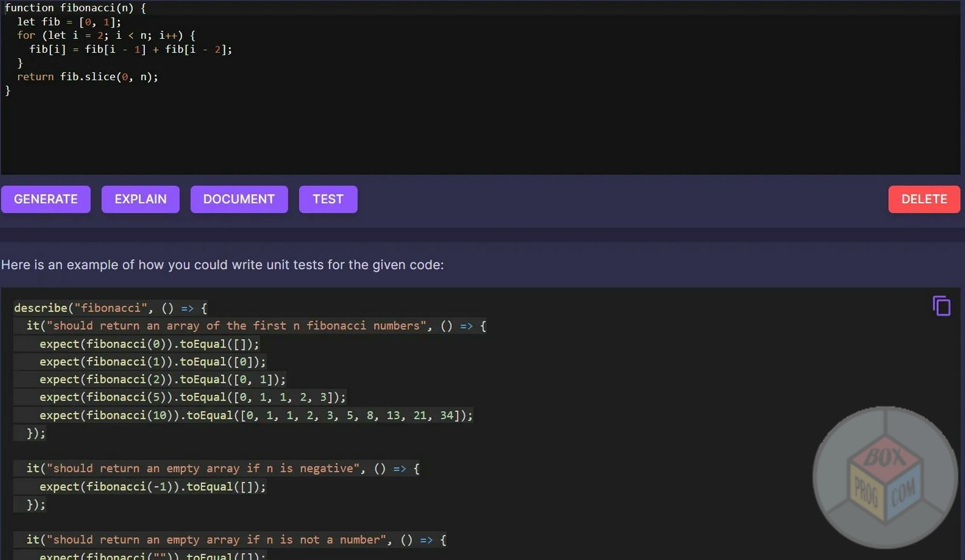Click the 'return fib.slice(0, n)' line
965x560 pixels.
(x=88, y=77)
